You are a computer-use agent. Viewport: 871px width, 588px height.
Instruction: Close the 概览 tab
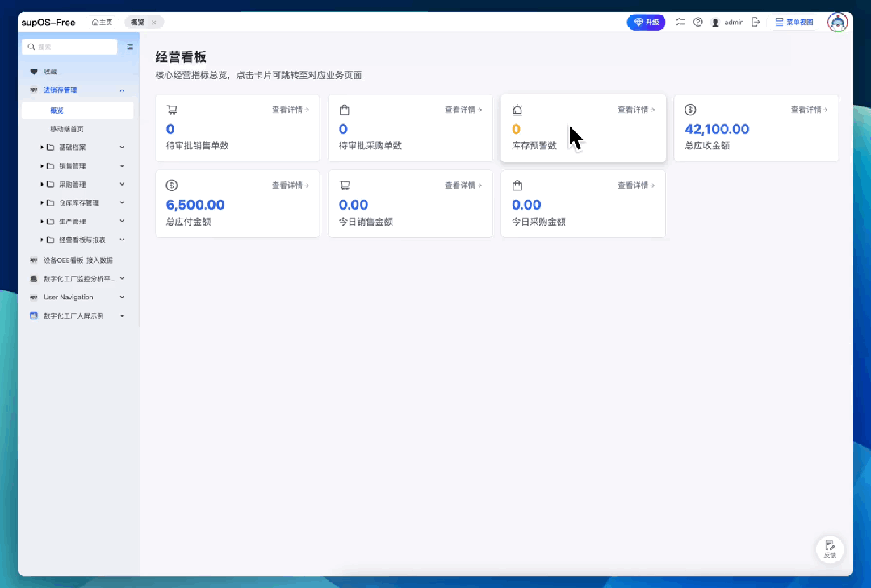coord(154,23)
